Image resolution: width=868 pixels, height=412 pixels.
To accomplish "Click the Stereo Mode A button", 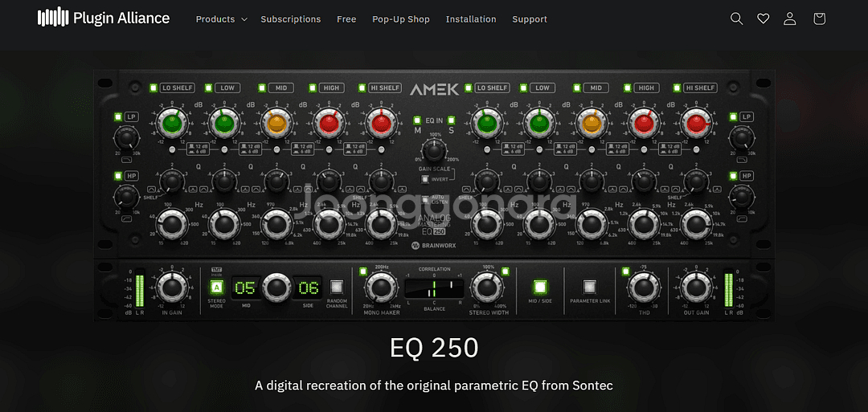I will 216,288.
